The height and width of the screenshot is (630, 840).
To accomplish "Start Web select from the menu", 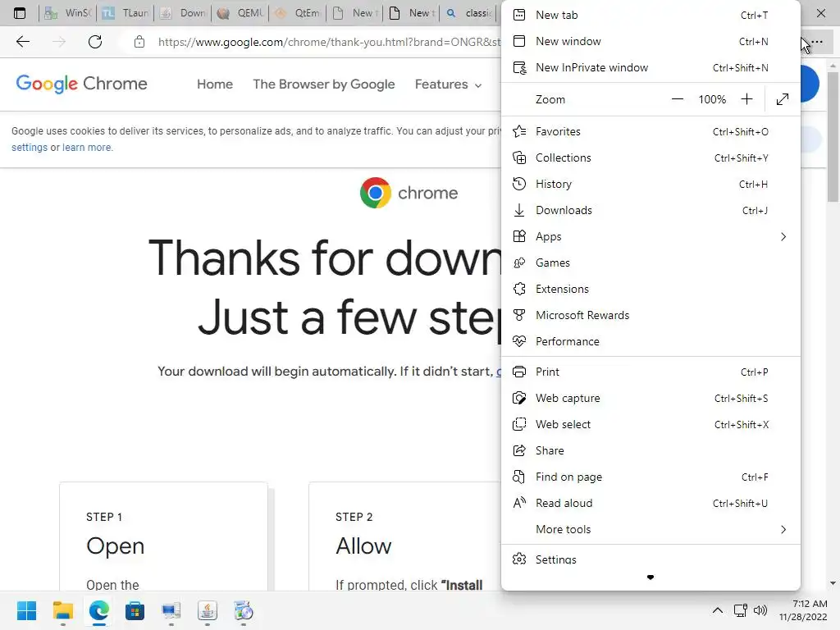I will (651, 424).
